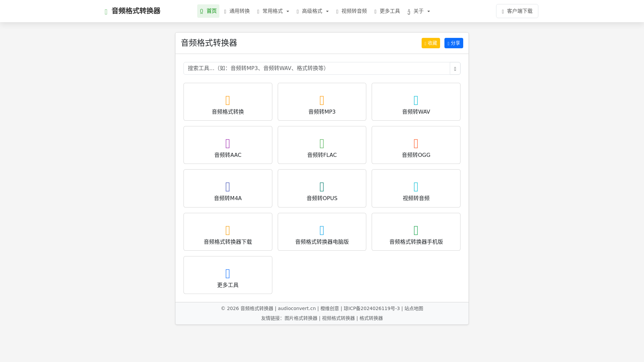Click the 客户端下载 button
The height and width of the screenshot is (362, 644).
click(517, 11)
